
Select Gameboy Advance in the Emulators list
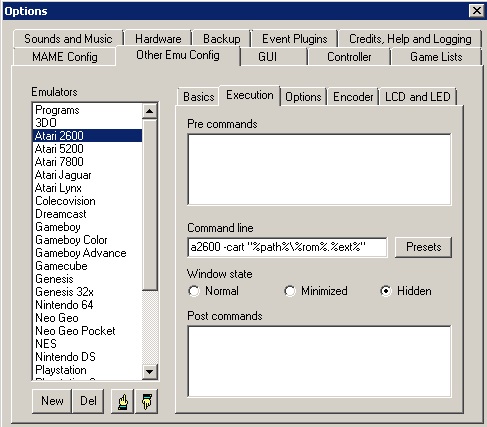pyautogui.click(x=88, y=253)
